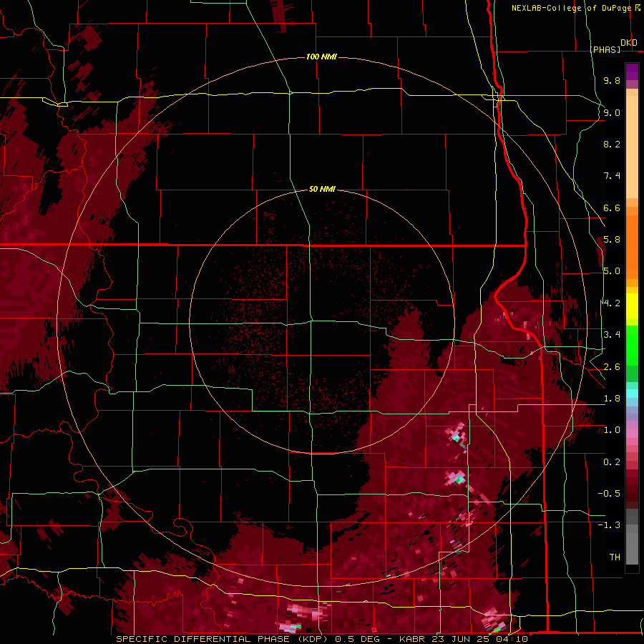Click the 8.2 legend value

click(612, 144)
